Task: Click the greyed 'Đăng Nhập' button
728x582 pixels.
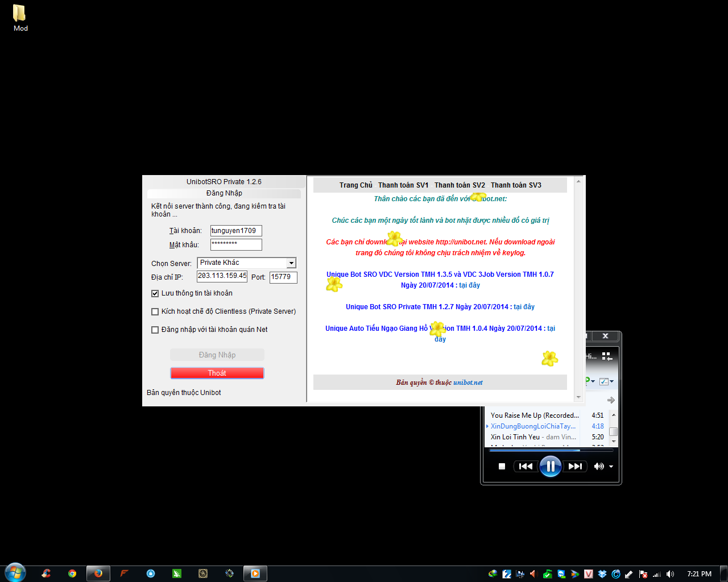Action: 217,355
